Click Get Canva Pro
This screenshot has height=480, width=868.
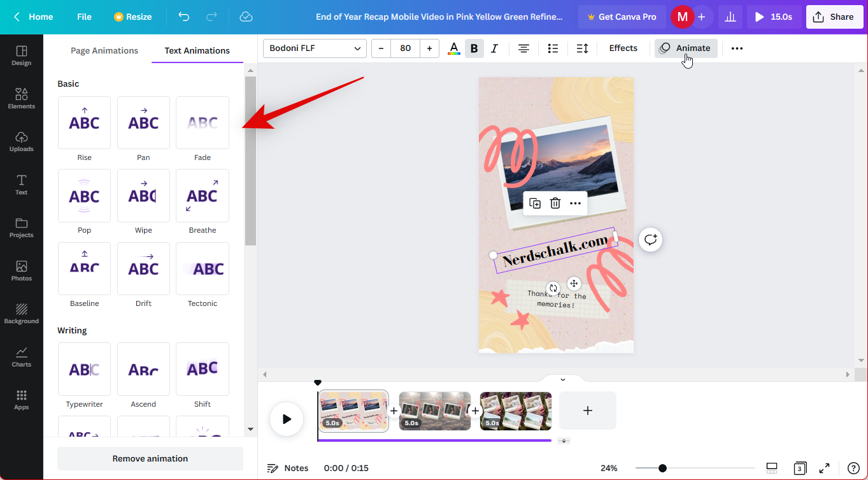pos(622,17)
